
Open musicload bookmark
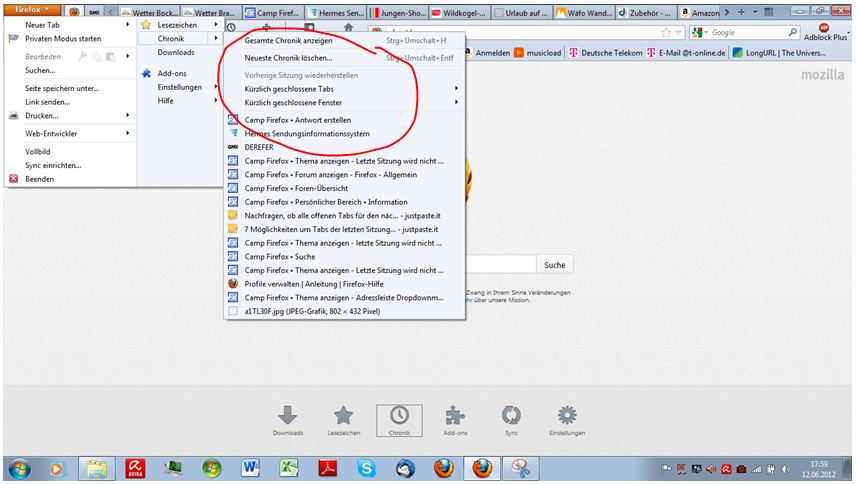point(538,53)
